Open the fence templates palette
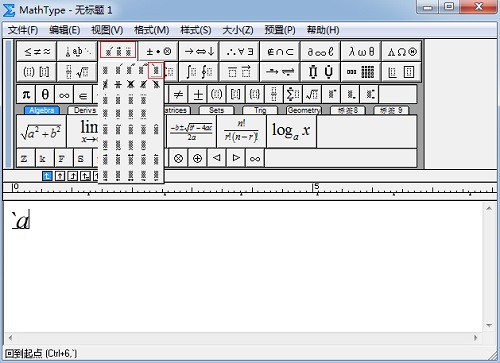The height and width of the screenshot is (363, 500). pos(37,71)
